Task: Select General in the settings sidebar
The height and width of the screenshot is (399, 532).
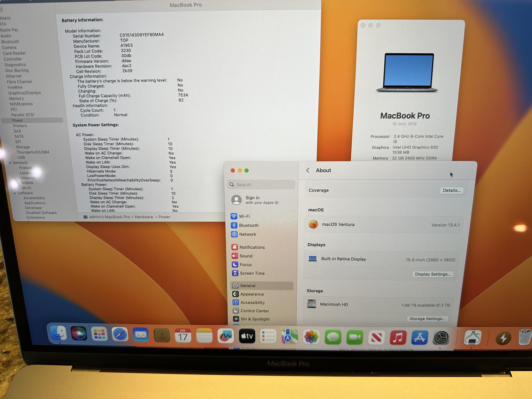Action: (262, 286)
